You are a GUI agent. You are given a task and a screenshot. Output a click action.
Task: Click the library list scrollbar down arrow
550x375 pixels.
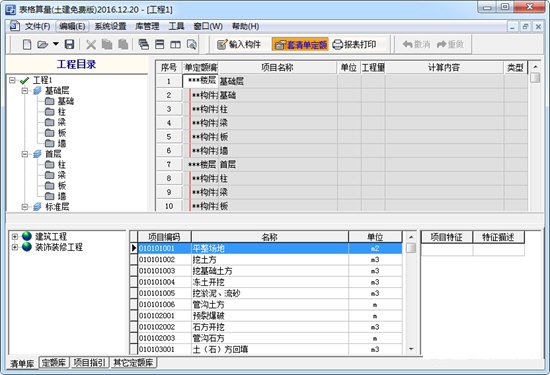point(411,349)
